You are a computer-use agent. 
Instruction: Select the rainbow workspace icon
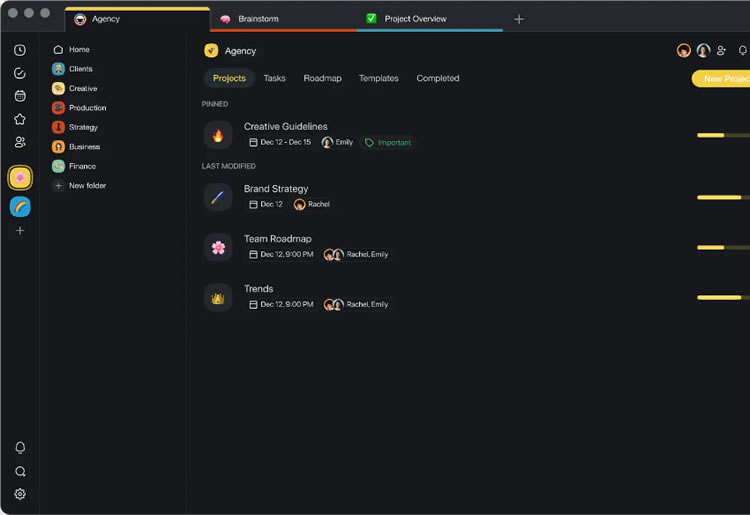pos(20,207)
